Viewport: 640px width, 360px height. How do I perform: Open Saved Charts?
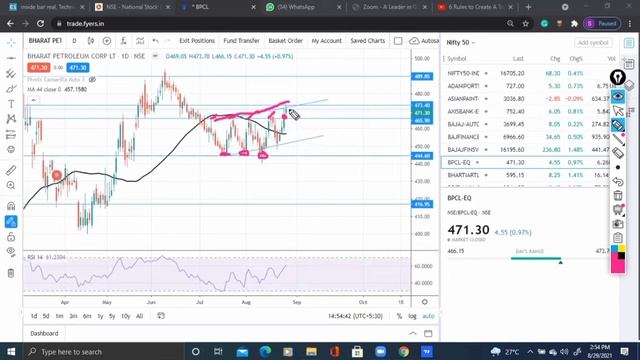coord(368,41)
